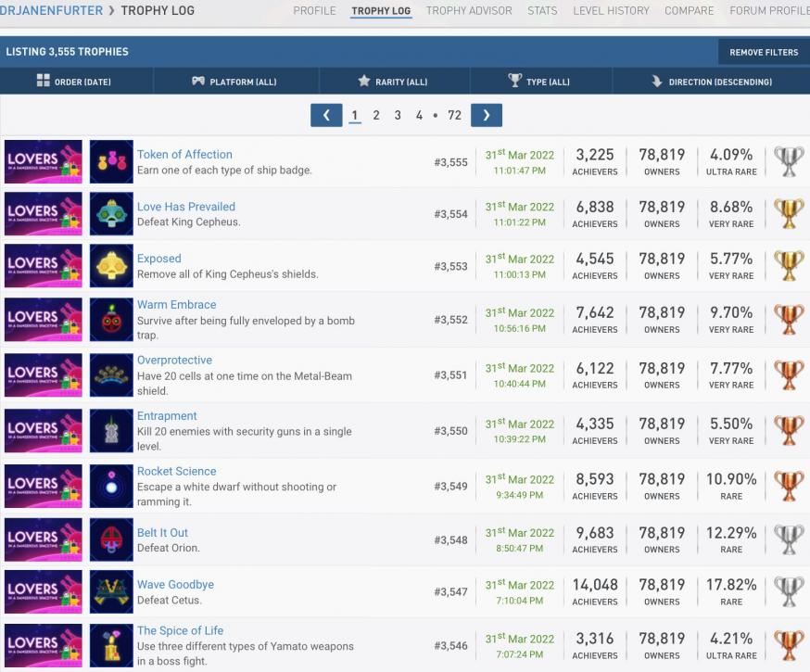
Task: Click the Exposed trophy badge icon
Action: pyautogui.click(x=111, y=266)
